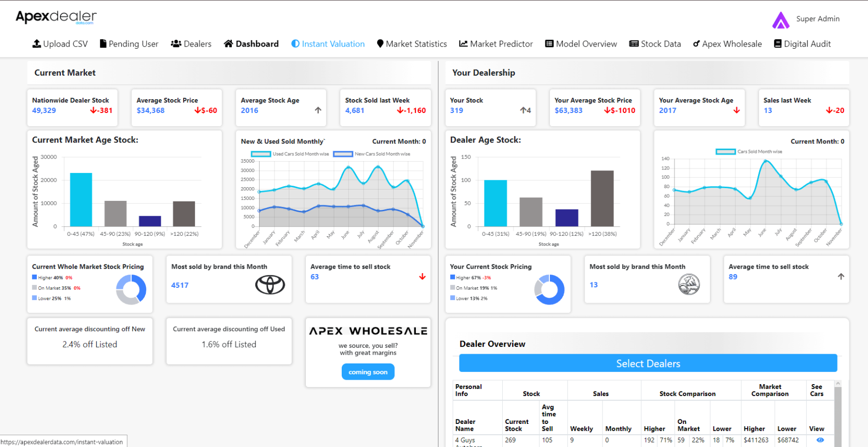Open Market Predictor

pyautogui.click(x=496, y=44)
